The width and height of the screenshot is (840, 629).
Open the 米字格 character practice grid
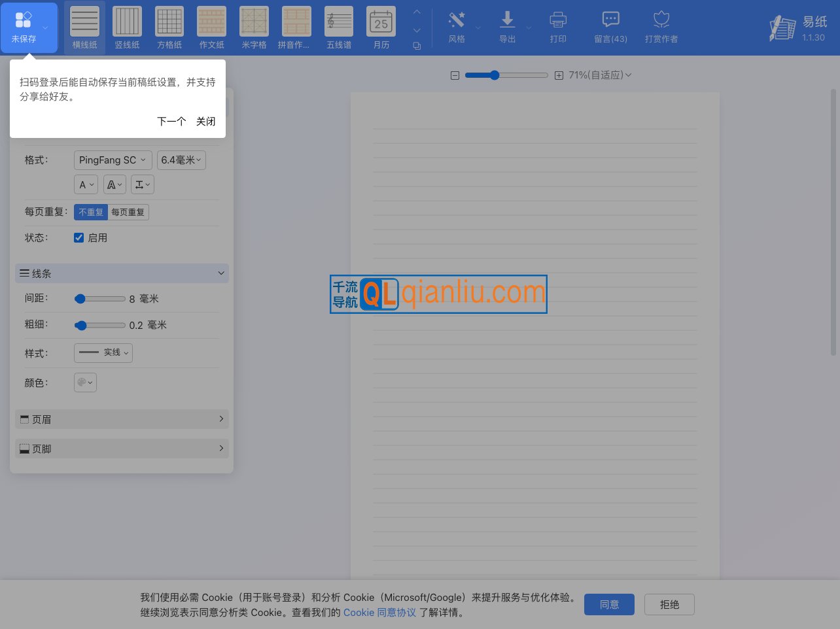254,27
